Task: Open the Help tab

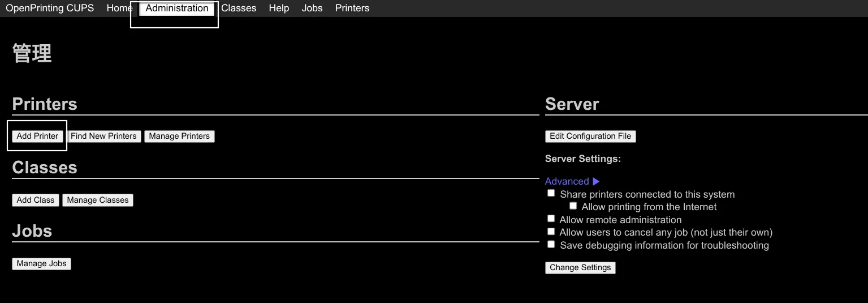Action: coord(279,8)
